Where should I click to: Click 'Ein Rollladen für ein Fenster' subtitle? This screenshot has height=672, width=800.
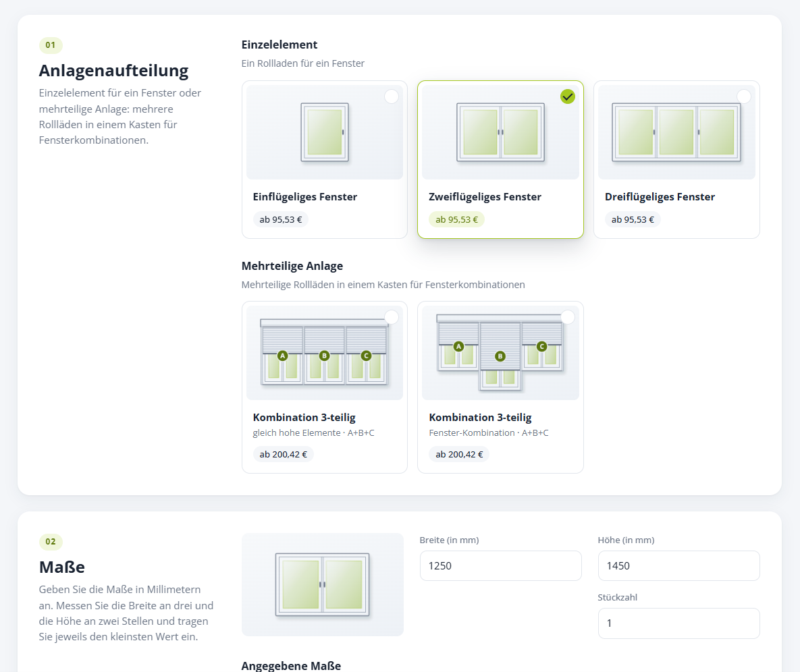[303, 63]
